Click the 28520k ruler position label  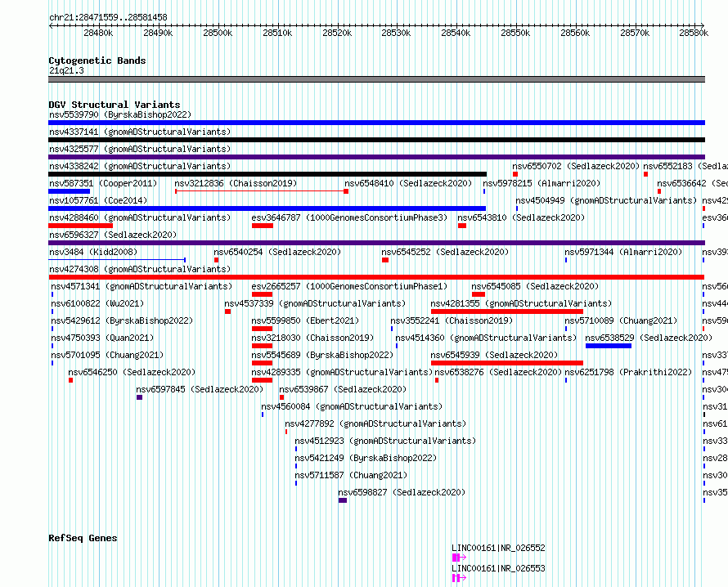point(337,33)
